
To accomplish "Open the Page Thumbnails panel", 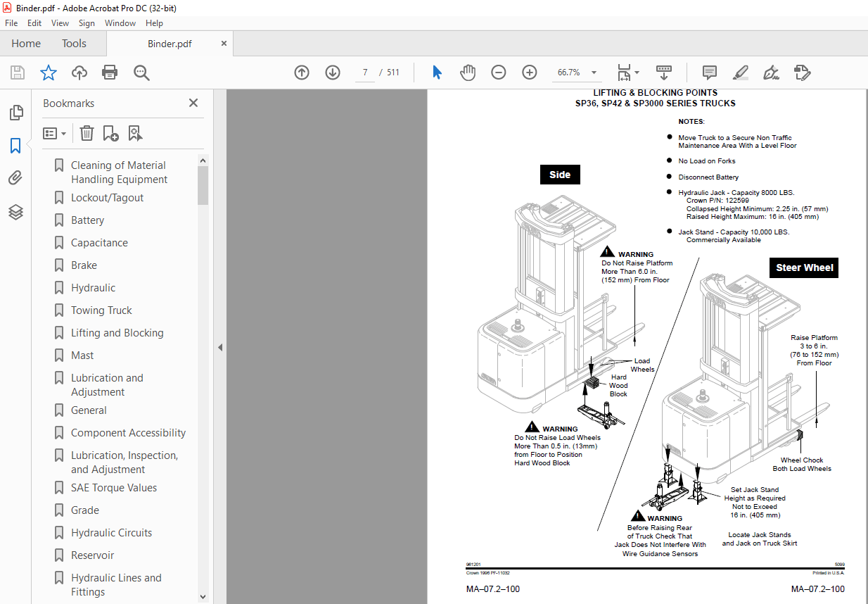I will 15,112.
